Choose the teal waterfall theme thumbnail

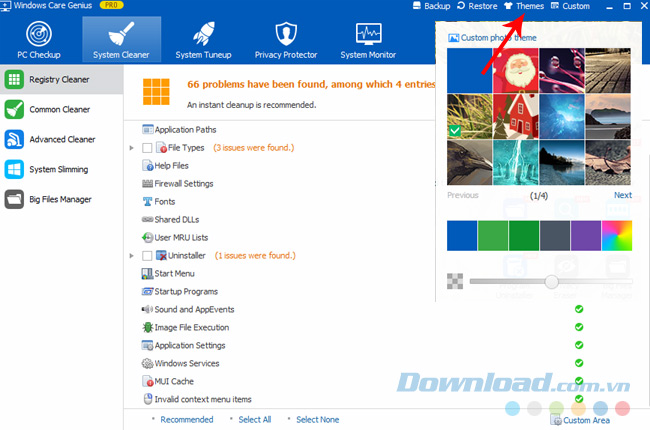(x=516, y=162)
